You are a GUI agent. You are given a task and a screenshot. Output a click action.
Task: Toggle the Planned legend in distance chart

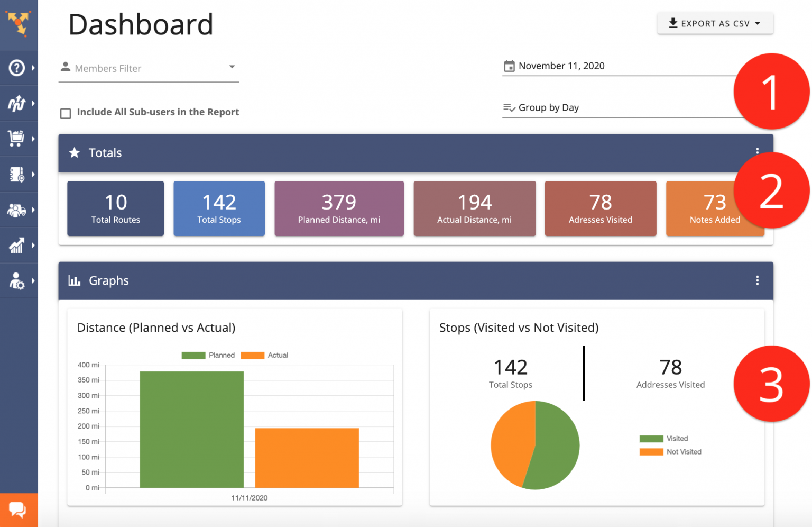point(208,355)
